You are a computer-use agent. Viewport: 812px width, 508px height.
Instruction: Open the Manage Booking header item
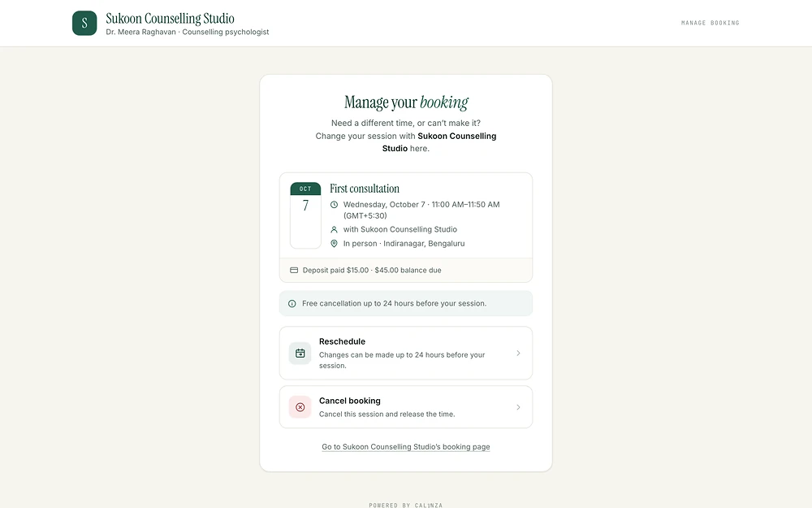(710, 23)
